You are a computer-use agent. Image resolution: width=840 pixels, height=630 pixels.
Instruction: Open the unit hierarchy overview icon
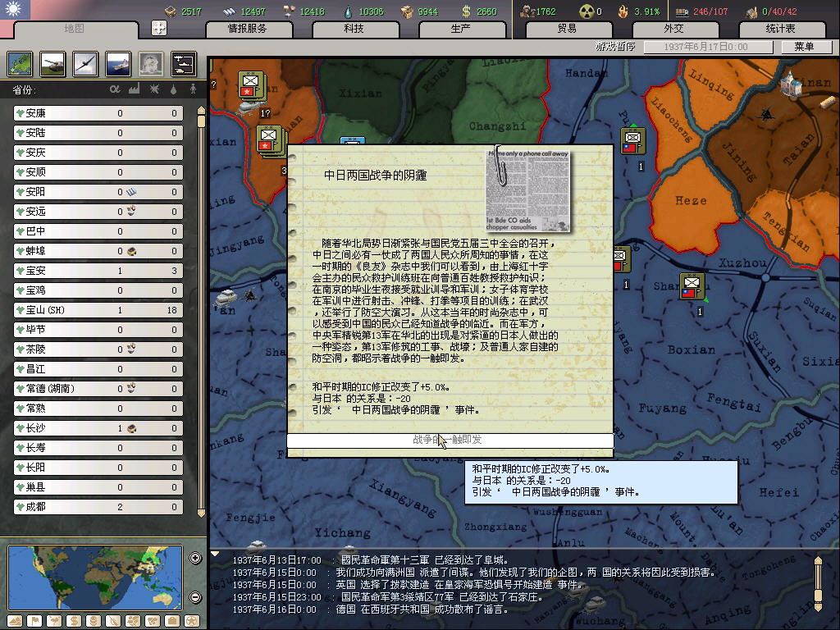(x=184, y=64)
